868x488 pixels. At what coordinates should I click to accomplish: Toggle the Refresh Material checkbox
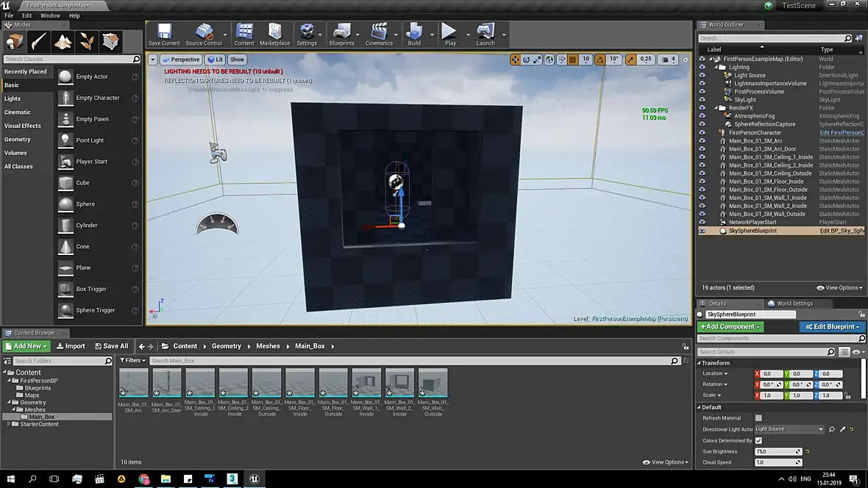pos(758,418)
